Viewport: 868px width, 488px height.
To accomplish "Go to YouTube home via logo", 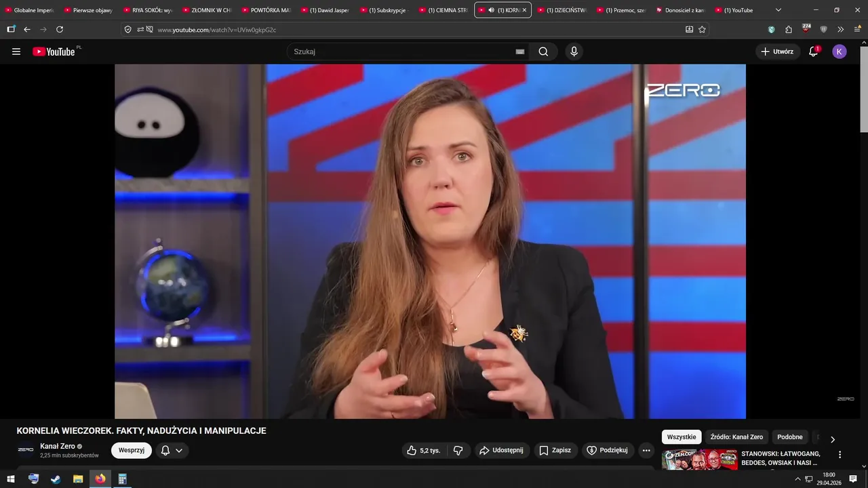I will (x=54, y=52).
